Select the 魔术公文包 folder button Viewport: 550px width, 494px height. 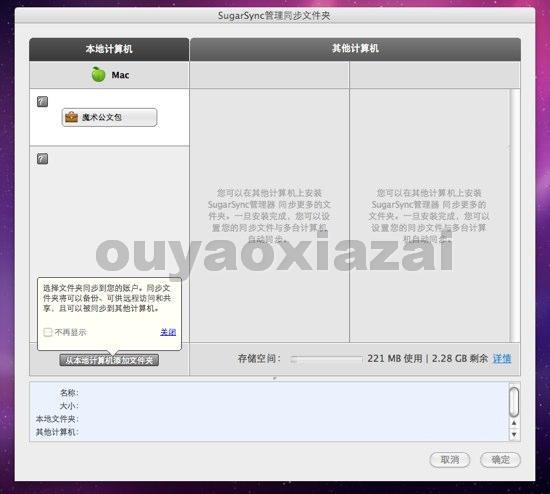tap(109, 117)
